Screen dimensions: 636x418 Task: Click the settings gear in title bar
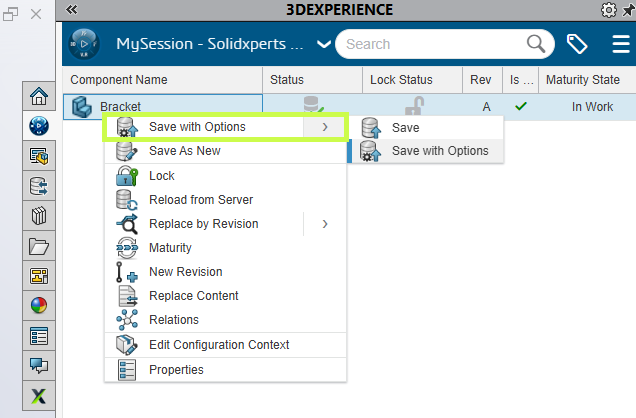pyautogui.click(x=608, y=10)
